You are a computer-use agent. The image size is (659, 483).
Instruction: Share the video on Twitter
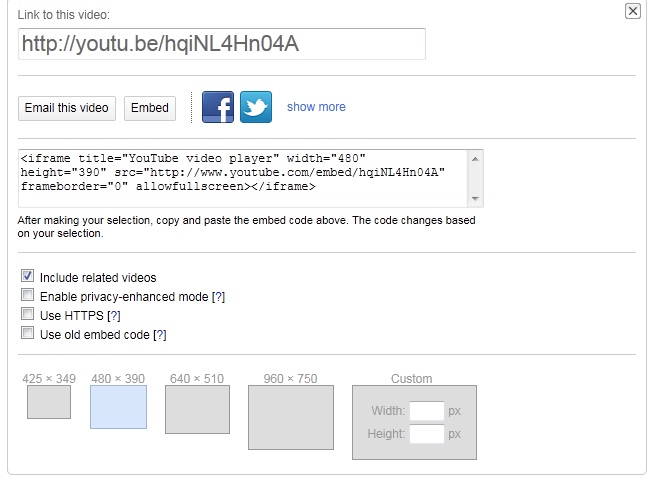[256, 107]
